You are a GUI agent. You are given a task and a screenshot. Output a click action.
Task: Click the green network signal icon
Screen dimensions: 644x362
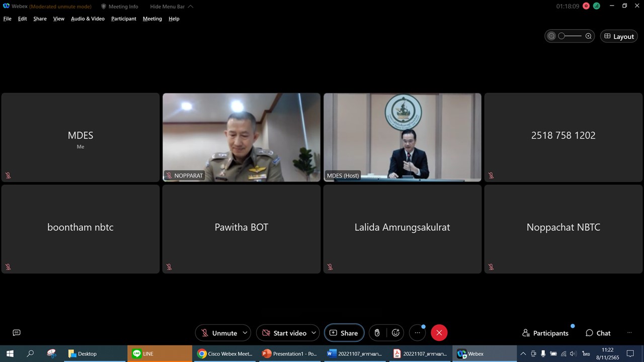point(597,6)
